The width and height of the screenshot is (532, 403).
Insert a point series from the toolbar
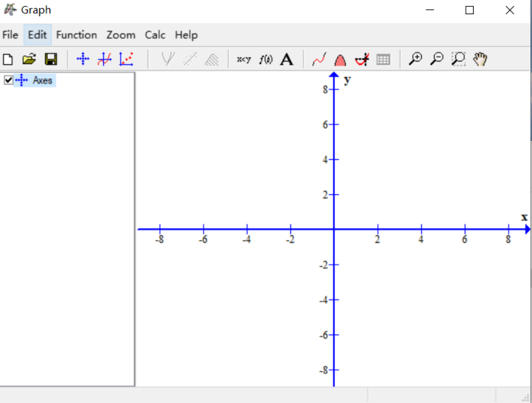[126, 60]
